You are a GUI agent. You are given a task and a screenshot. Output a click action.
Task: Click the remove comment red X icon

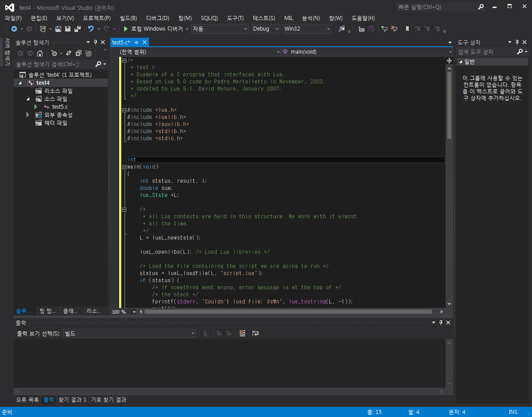[x=394, y=29]
